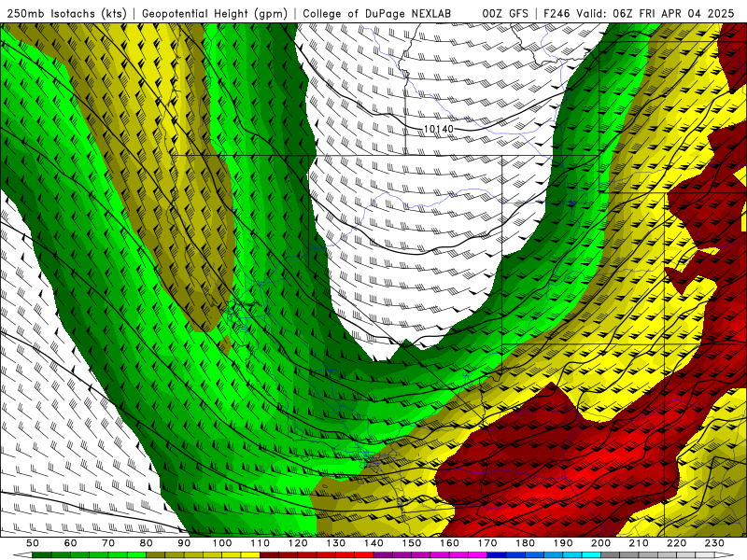The width and height of the screenshot is (747, 560).
Task: Click the 120 knot scale label
Action: (x=298, y=543)
